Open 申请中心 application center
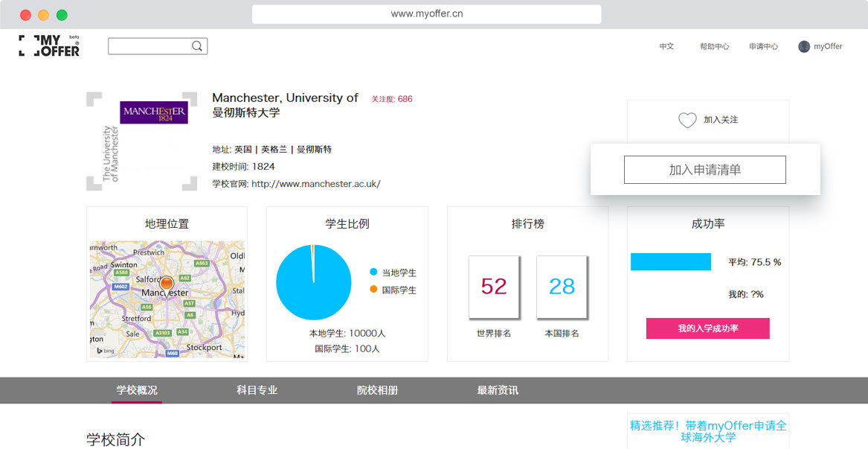This screenshot has height=449, width=868. (763, 47)
